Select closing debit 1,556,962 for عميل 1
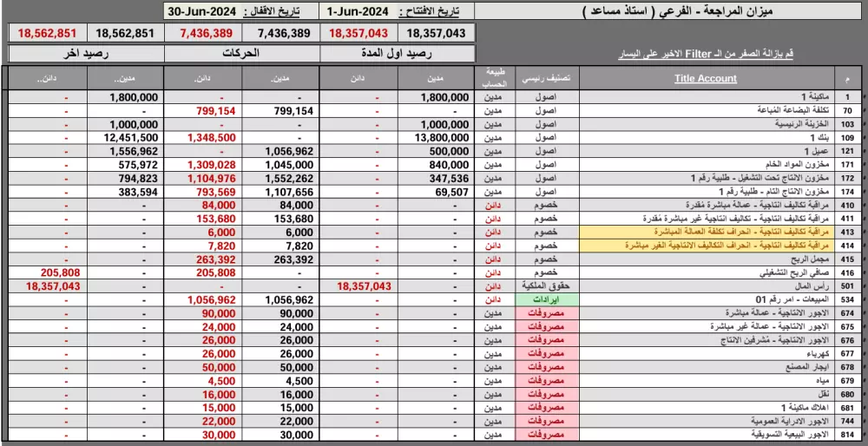The width and height of the screenshot is (868, 446). pos(125,151)
